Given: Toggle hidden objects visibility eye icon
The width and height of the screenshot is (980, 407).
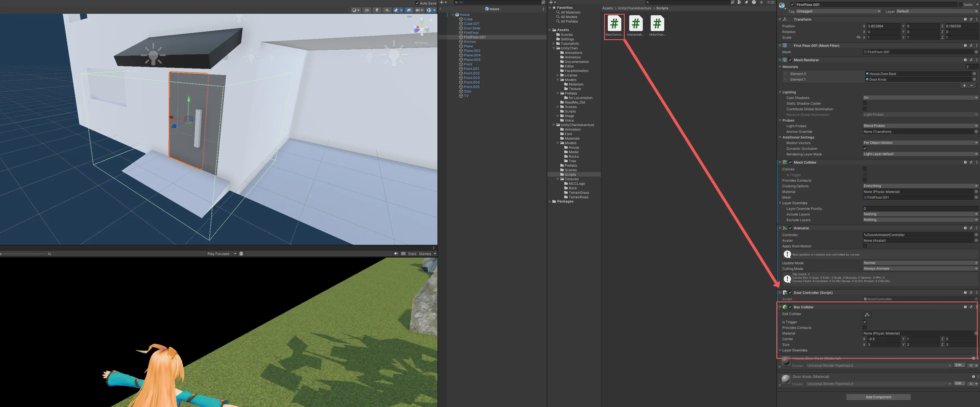Looking at the screenshot, I should 409,10.
